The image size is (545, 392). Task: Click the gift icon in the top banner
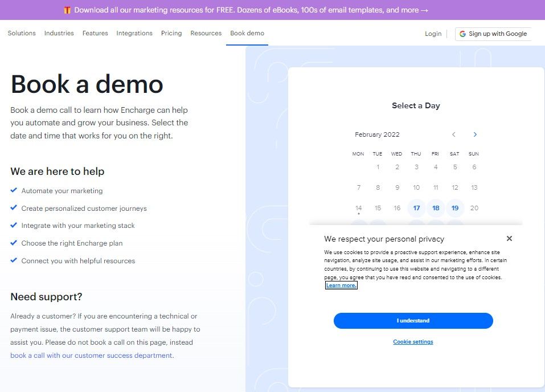pyautogui.click(x=67, y=10)
